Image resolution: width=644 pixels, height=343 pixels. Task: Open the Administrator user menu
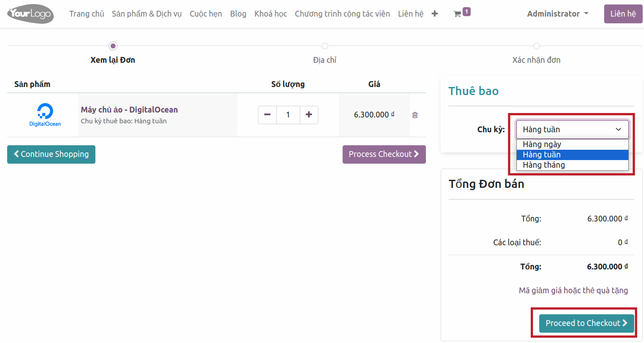click(558, 14)
